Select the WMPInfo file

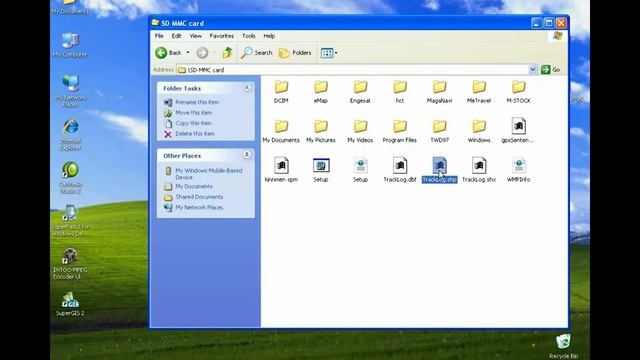[x=519, y=170]
